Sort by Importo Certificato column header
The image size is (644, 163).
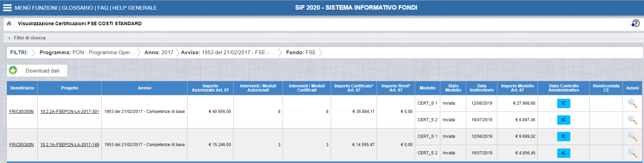pos(354,88)
